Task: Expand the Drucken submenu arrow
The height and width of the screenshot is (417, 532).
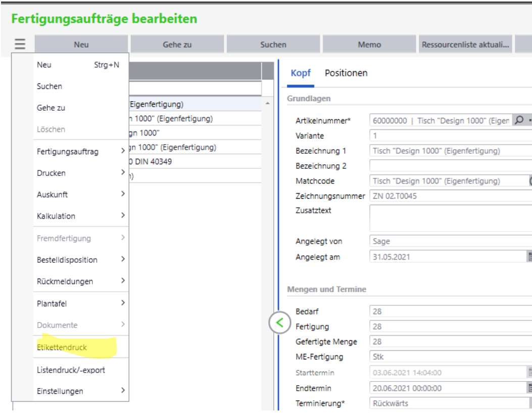Action: pyautogui.click(x=122, y=173)
